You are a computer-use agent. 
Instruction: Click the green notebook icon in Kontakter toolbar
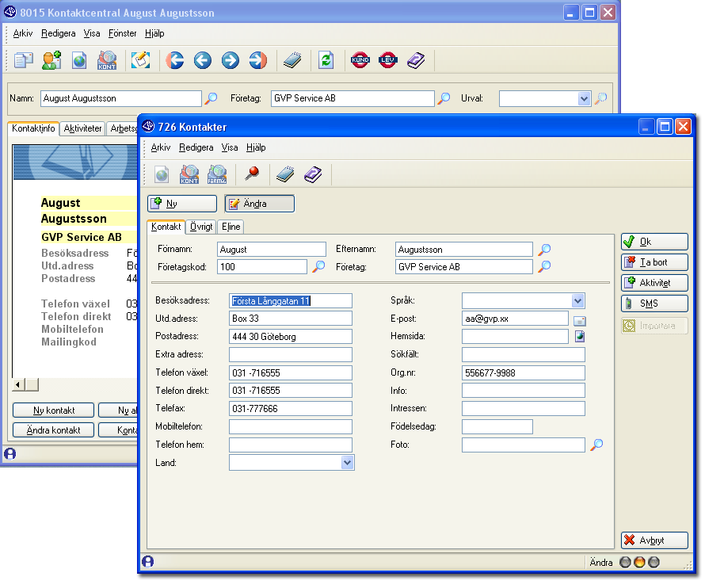(285, 174)
